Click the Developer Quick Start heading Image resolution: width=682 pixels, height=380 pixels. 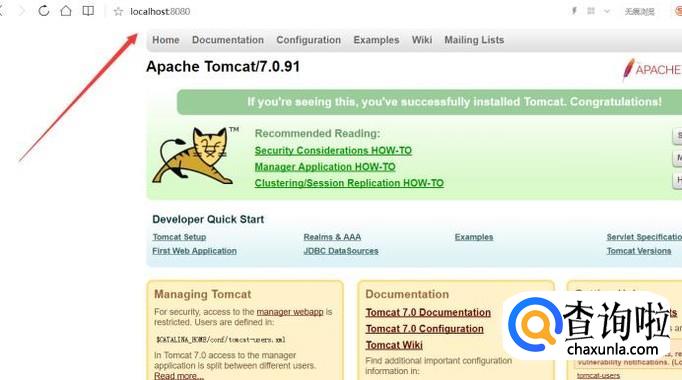[208, 219]
